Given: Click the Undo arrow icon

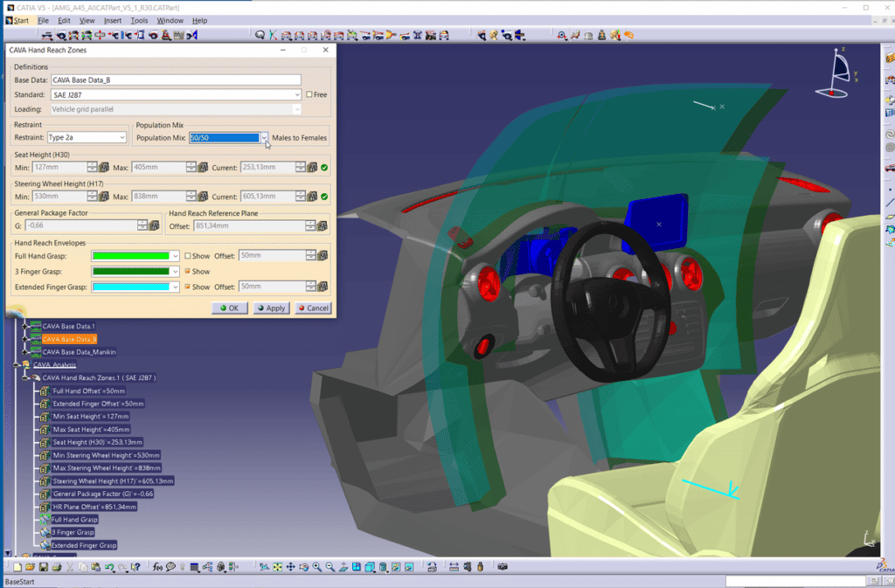Looking at the screenshot, I should (109, 567).
